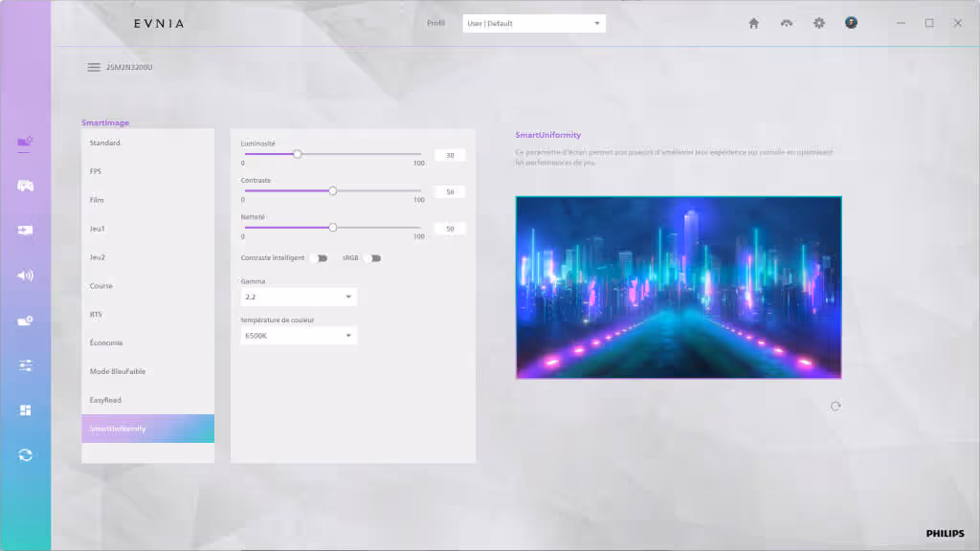Screen dimensions: 980x551
Task: Open the Profil User | Default dropdown
Action: (533, 23)
